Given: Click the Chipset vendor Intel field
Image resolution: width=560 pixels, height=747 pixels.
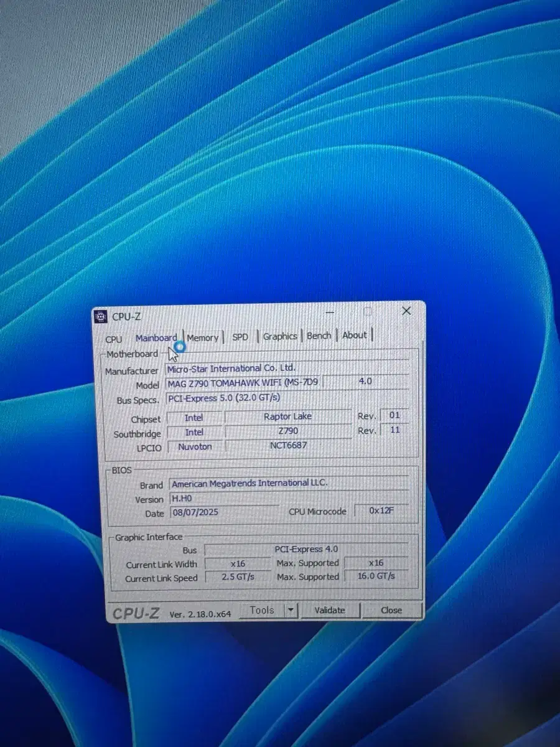Looking at the screenshot, I should tap(194, 418).
